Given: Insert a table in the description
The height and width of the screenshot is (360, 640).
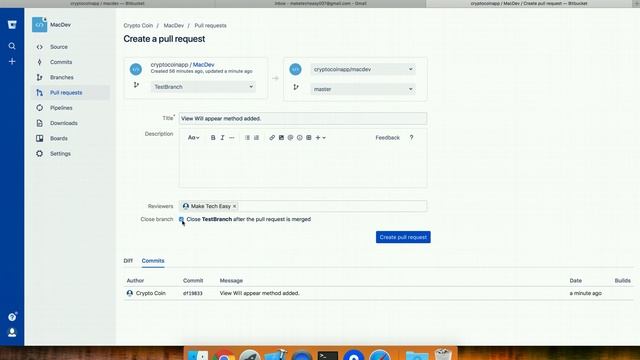Looking at the screenshot, I should (309, 138).
